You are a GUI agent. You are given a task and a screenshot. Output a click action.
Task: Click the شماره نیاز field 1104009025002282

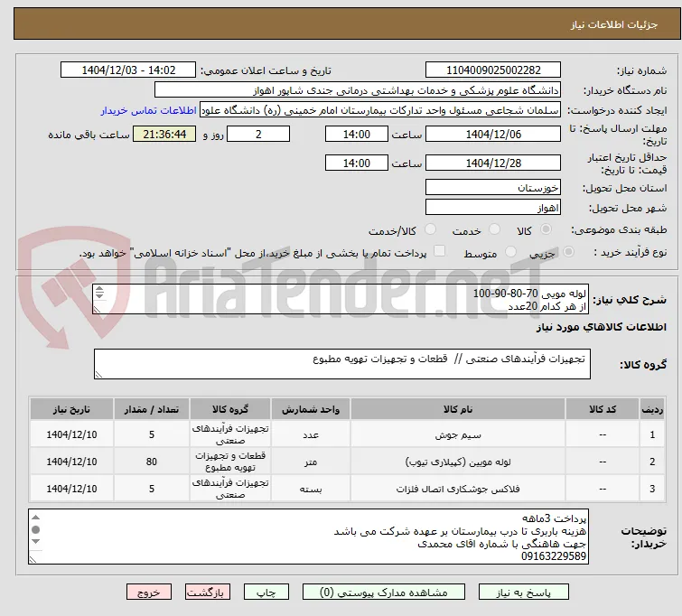[x=493, y=70]
